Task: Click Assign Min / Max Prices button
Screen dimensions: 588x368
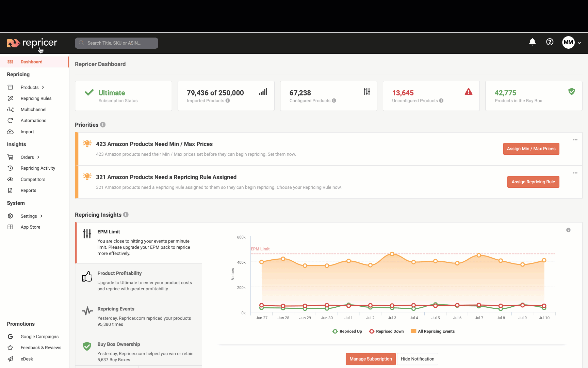Action: click(531, 149)
